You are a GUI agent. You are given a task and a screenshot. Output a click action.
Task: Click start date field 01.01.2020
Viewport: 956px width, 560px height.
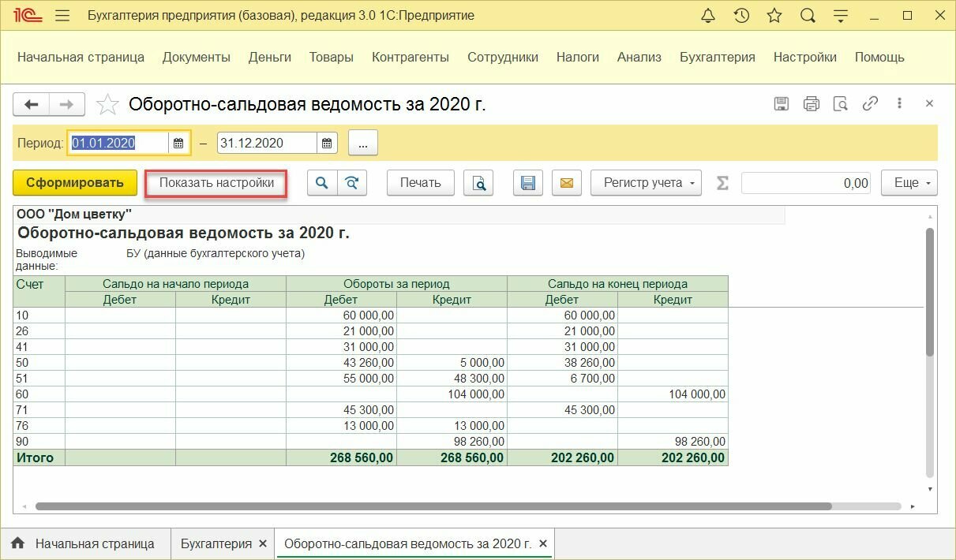point(118,143)
